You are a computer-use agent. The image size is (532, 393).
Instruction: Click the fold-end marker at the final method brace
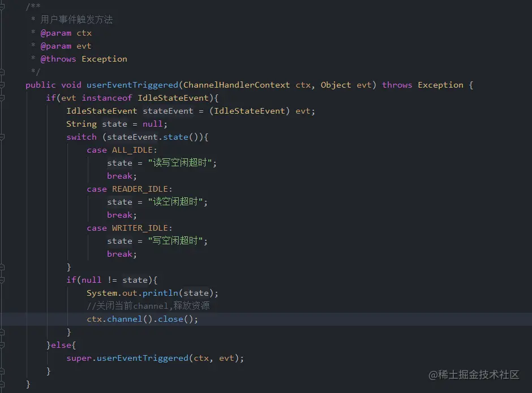pyautogui.click(x=2, y=384)
